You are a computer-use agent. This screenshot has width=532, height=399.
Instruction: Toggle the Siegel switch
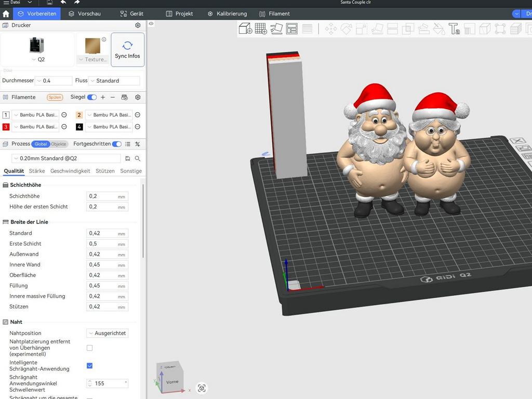point(92,97)
